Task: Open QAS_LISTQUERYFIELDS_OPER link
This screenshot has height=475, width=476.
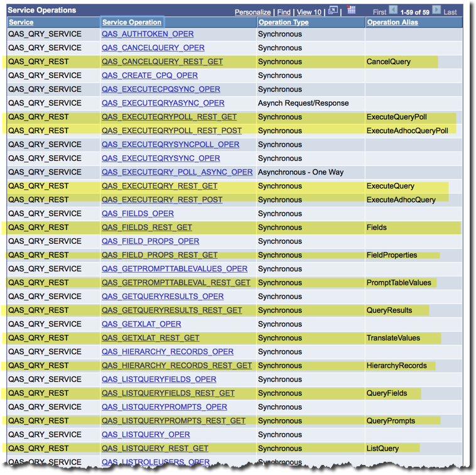Action: coord(159,379)
